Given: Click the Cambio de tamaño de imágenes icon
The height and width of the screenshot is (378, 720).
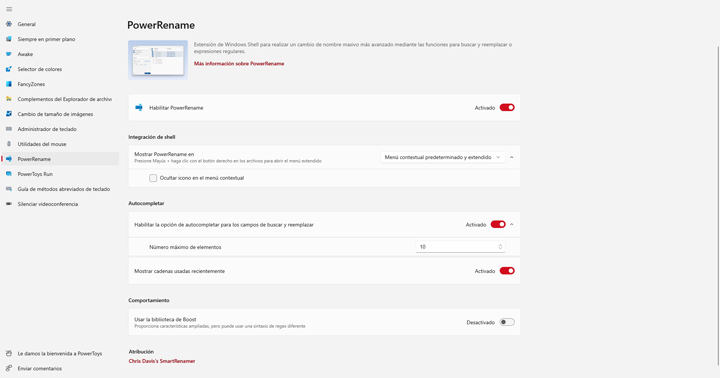Looking at the screenshot, I should coord(9,114).
